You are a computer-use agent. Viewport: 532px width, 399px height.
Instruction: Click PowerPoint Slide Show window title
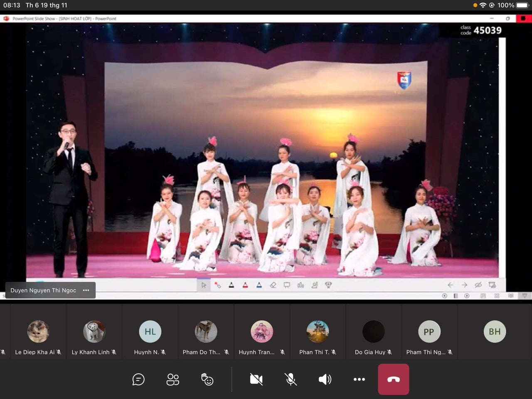click(x=64, y=18)
